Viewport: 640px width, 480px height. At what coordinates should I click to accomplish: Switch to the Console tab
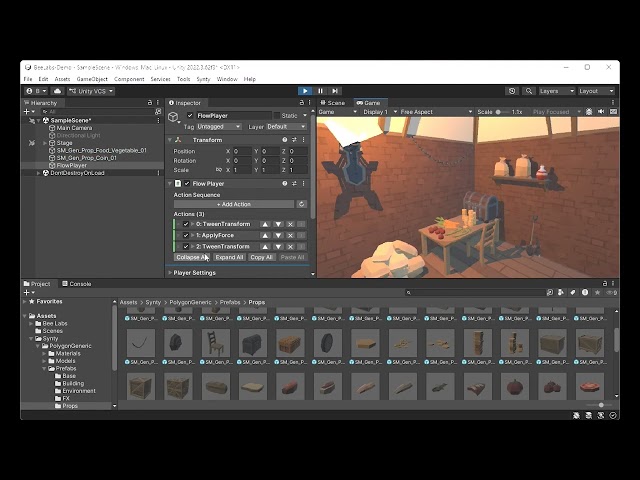(x=77, y=284)
